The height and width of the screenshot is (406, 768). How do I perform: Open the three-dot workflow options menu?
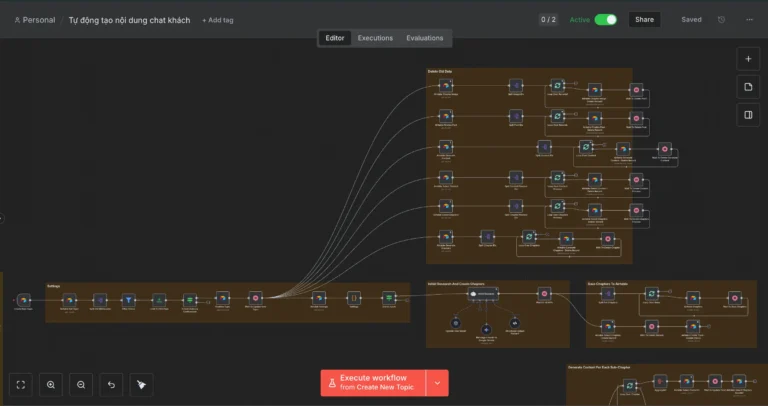click(x=749, y=19)
